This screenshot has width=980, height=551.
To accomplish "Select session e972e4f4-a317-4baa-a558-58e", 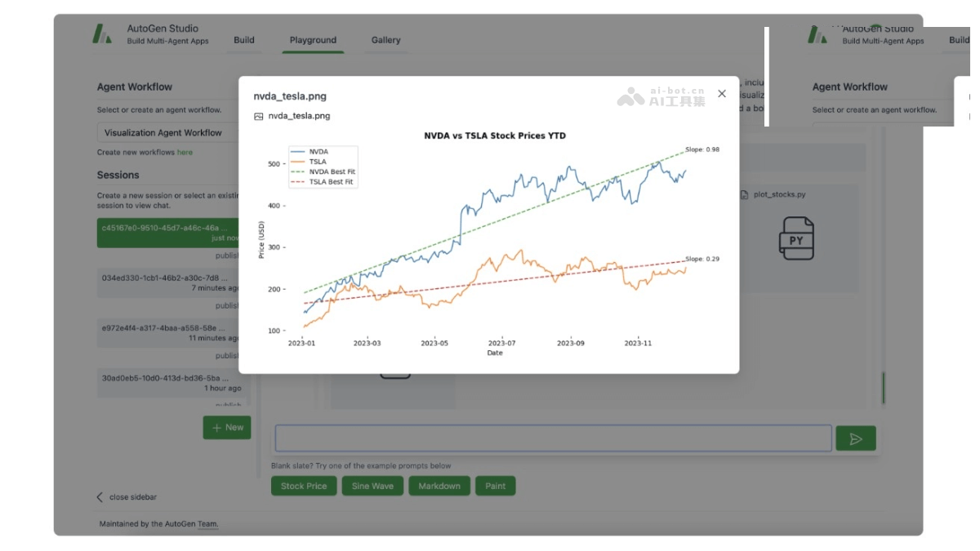I will point(169,332).
